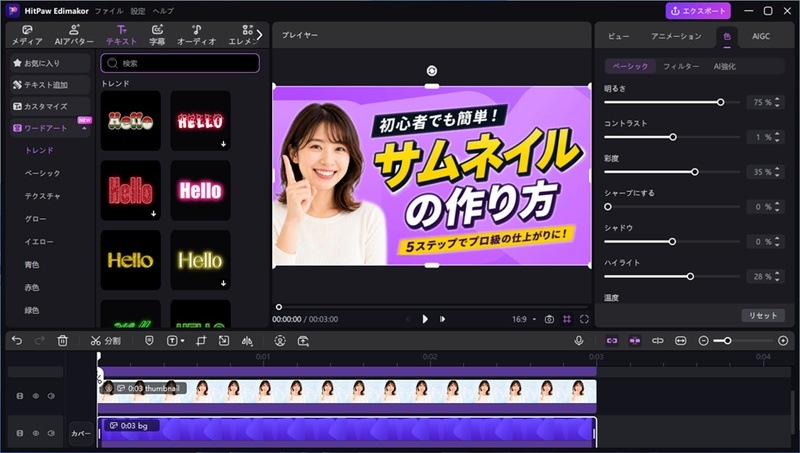Toggle the magnetic snap purple icon
This screenshot has width=800, height=453.
(x=635, y=340)
